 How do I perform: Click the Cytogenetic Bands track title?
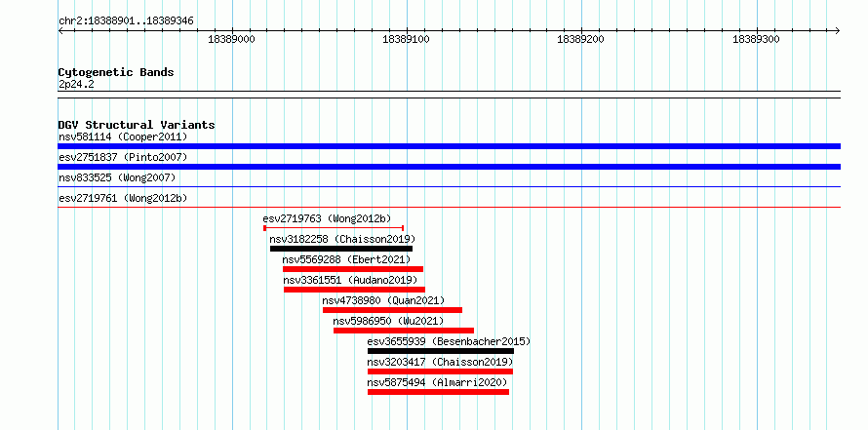(116, 72)
